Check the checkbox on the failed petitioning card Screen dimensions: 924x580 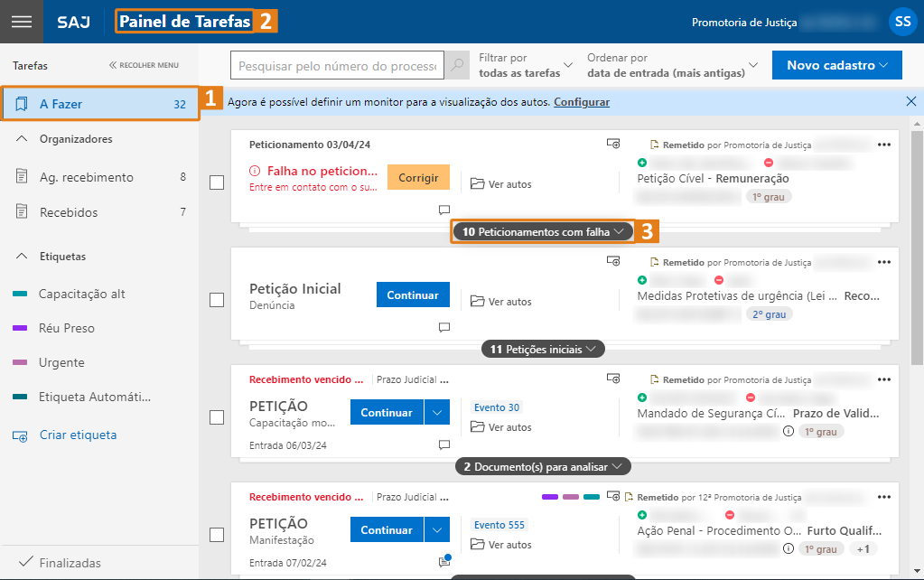pyautogui.click(x=216, y=182)
